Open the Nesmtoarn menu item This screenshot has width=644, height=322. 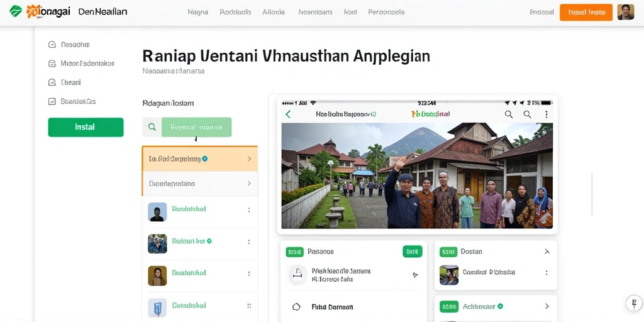(x=315, y=13)
